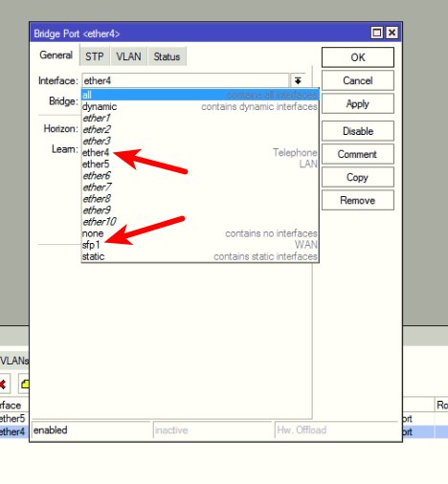The height and width of the screenshot is (484, 448).
Task: Apply the bridge port settings
Action: (358, 103)
